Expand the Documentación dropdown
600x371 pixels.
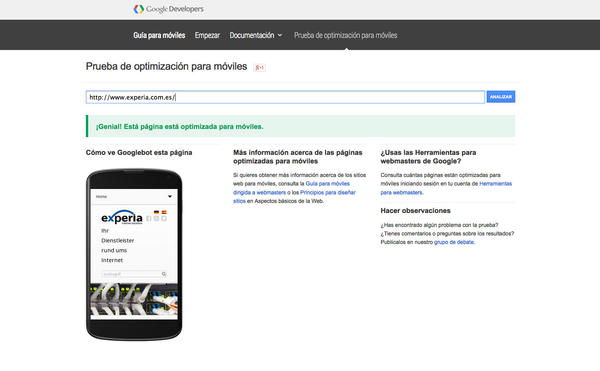click(x=256, y=35)
